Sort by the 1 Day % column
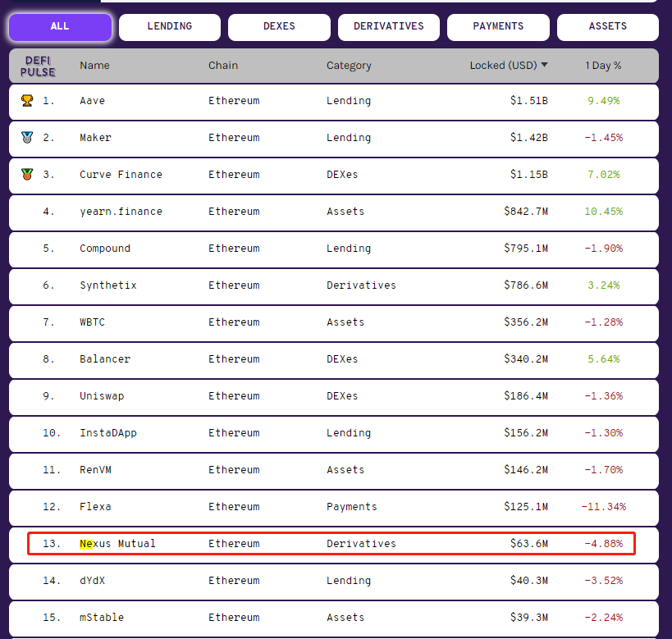The width and height of the screenshot is (672, 639). coord(603,66)
